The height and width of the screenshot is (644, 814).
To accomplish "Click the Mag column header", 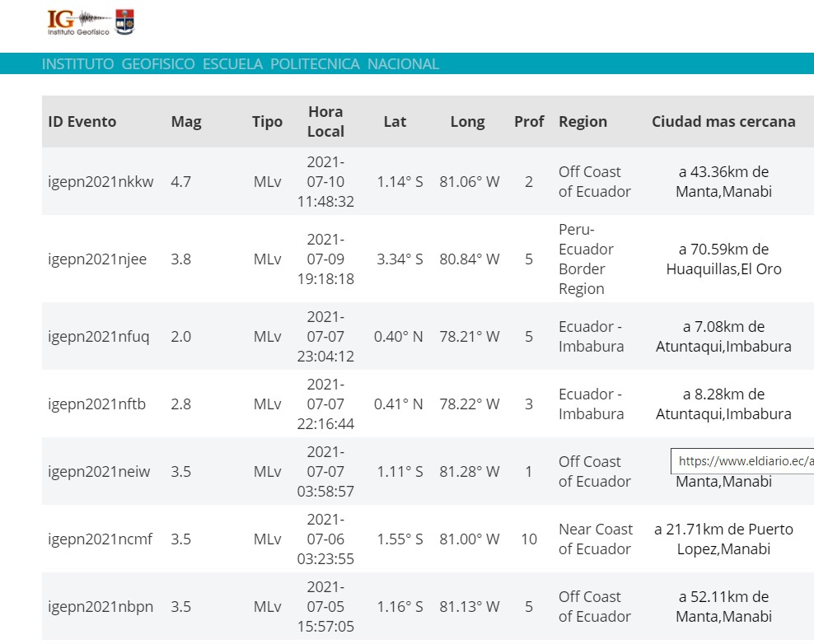I will point(186,121).
